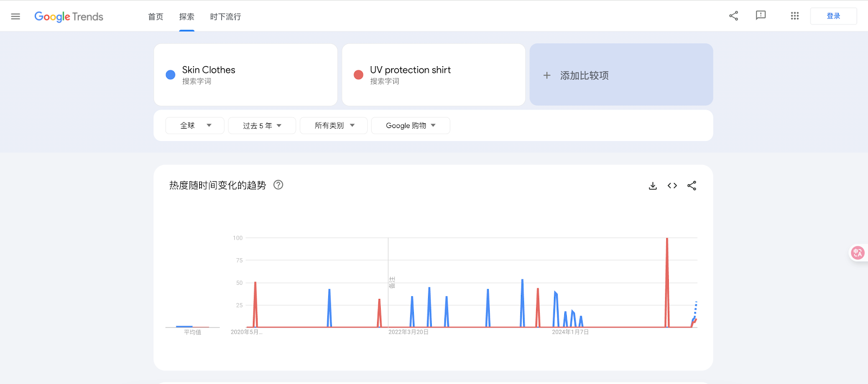
Task: Share the interest over time chart
Action: pyautogui.click(x=692, y=185)
